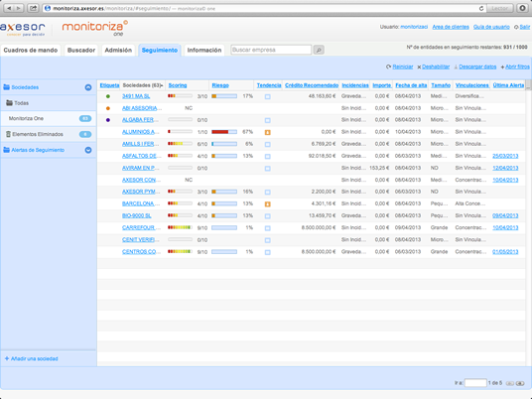Open the 25/03/2013 alert in ASFALTOS row

pyautogui.click(x=505, y=156)
